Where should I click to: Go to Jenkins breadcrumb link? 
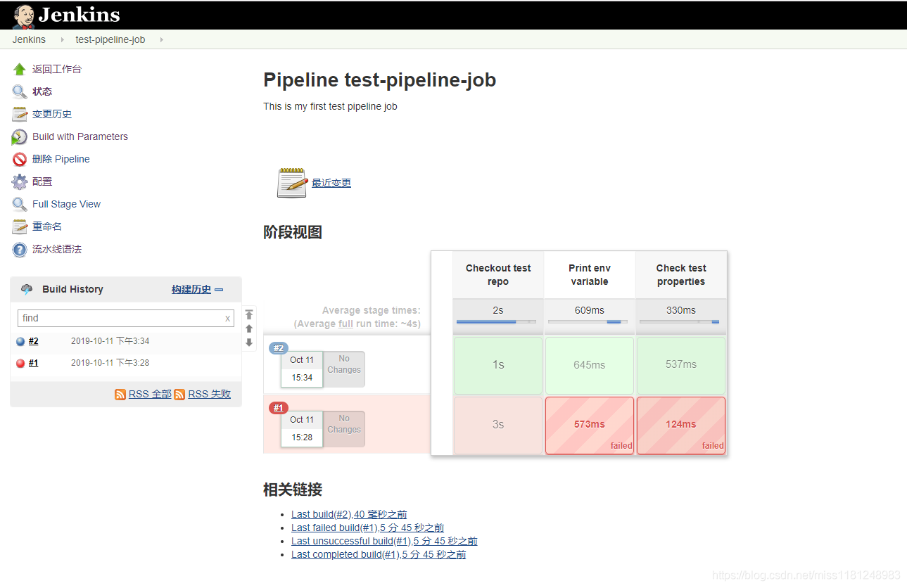[29, 39]
